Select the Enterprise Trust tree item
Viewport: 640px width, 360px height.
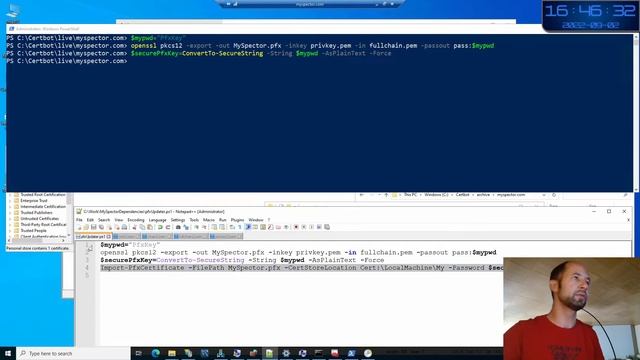click(34, 201)
